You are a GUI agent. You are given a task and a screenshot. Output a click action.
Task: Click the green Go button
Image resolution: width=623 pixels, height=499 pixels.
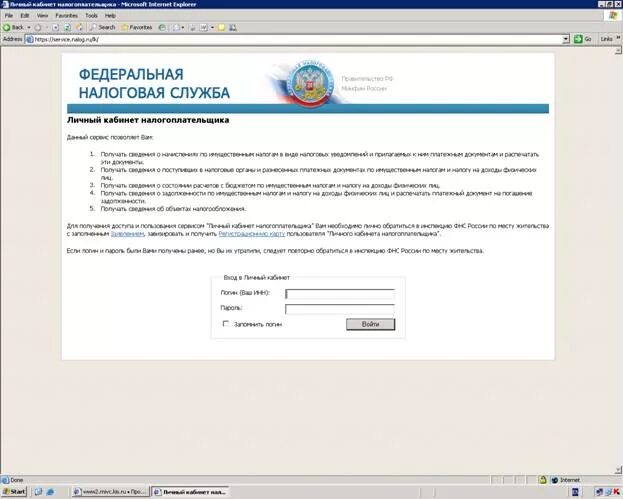tap(583, 39)
